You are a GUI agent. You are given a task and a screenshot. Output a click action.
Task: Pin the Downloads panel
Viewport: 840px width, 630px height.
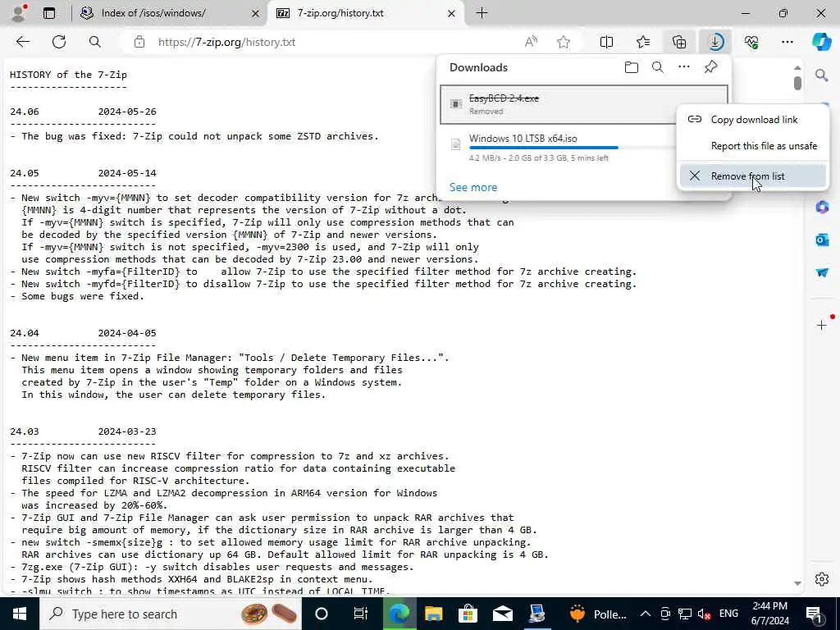click(x=711, y=67)
